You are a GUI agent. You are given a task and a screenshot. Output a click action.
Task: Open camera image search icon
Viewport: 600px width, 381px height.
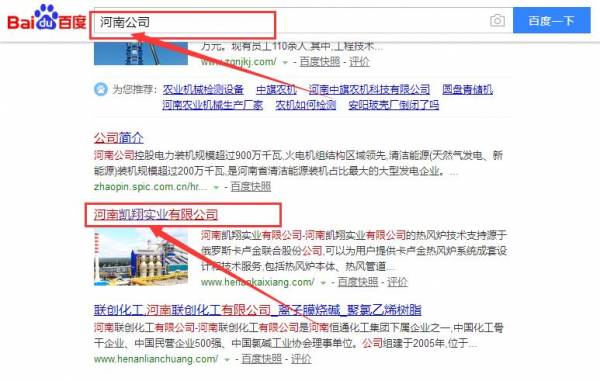coord(497,20)
